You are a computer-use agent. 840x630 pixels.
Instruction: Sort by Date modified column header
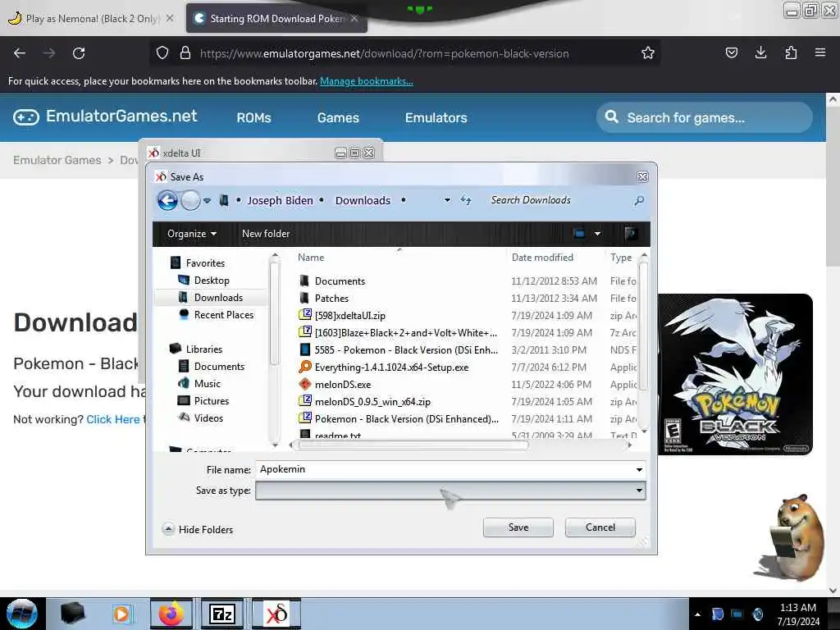542,257
